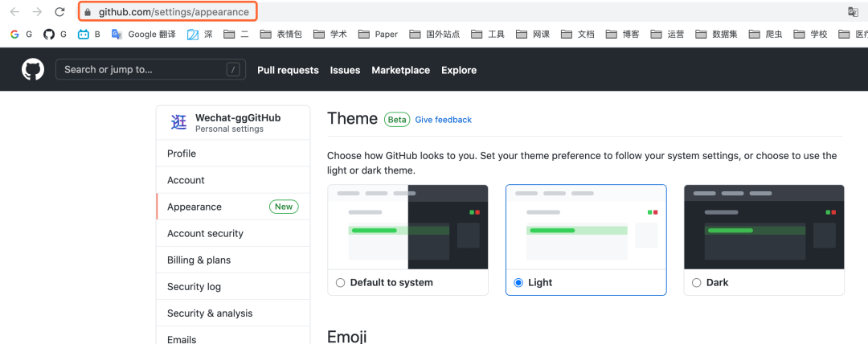Click the Light theme preview image
868x344 pixels.
(586, 227)
